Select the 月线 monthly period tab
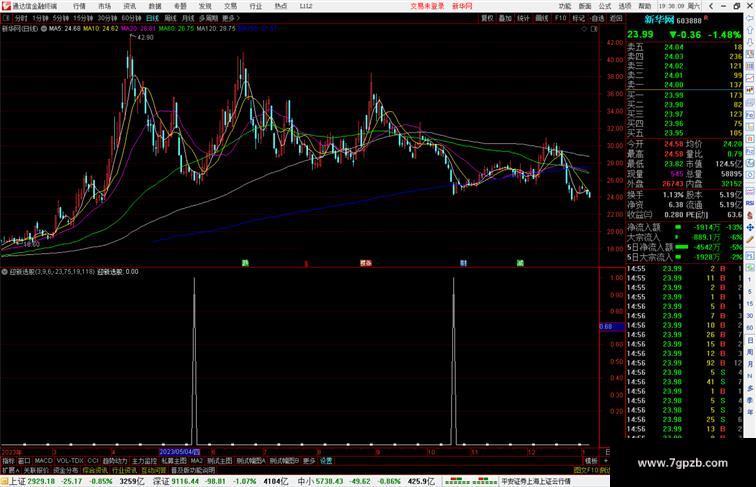Screen dimensions: 756x487 [x=188, y=18]
